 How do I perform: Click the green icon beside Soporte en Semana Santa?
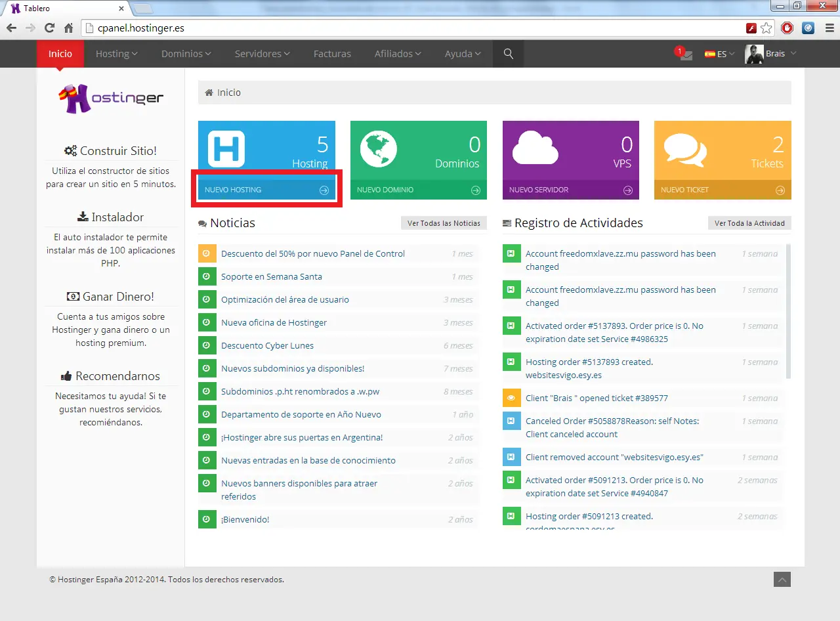click(207, 276)
